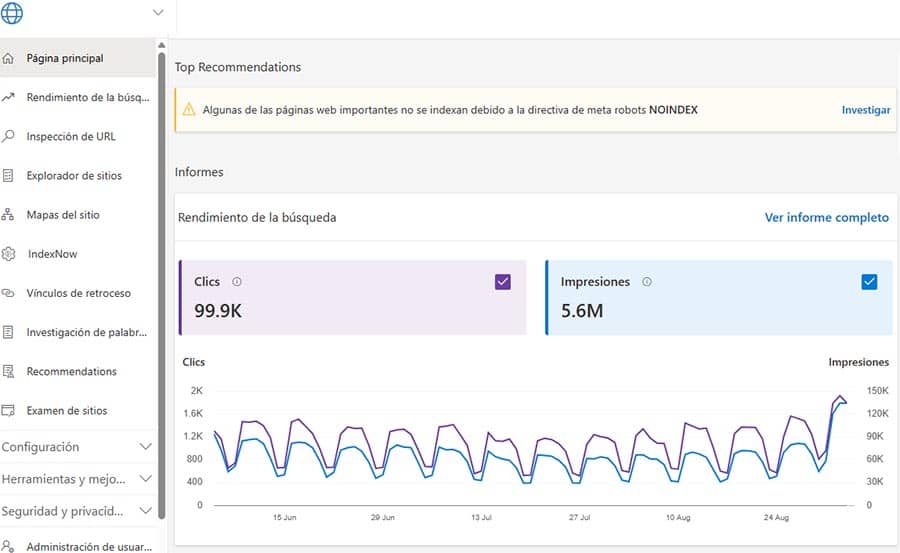Expand the Configuración section
The image size is (900, 553).
point(77,447)
